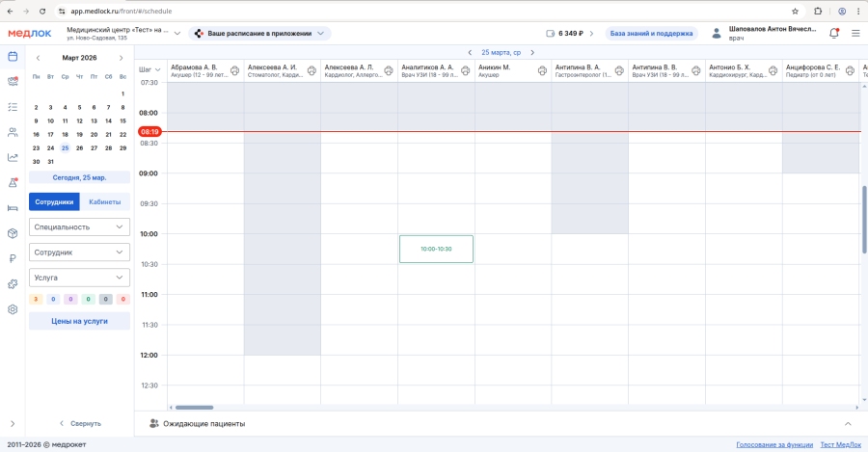Open the calendar schedule icon in sidebar
Image resolution: width=868 pixels, height=452 pixels.
[x=13, y=56]
